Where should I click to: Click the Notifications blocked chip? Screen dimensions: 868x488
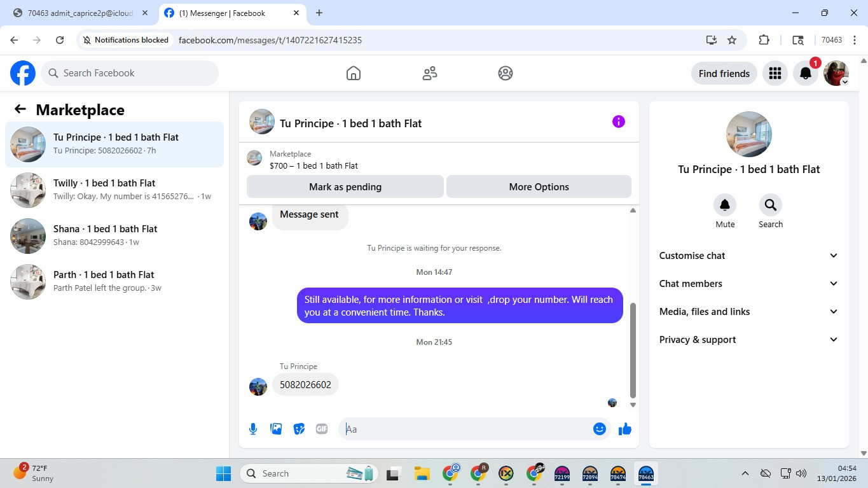[x=126, y=40]
